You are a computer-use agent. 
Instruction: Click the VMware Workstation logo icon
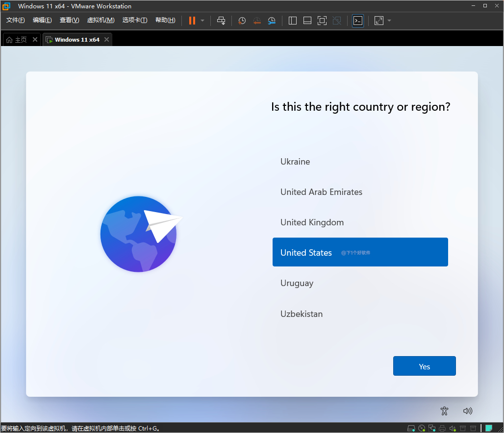[6, 6]
